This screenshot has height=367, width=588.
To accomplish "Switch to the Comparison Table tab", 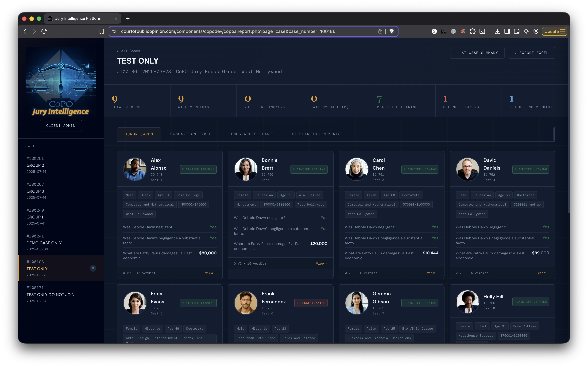I will (x=191, y=134).
